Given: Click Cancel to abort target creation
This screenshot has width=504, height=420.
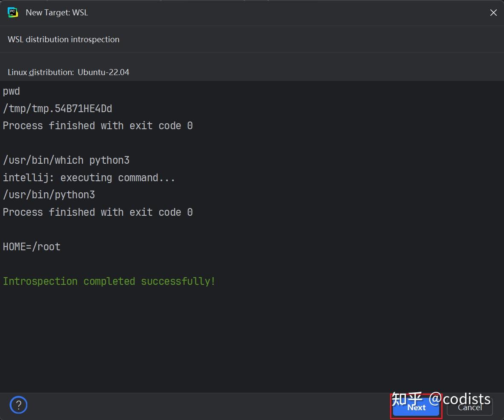Looking at the screenshot, I should click(x=469, y=407).
